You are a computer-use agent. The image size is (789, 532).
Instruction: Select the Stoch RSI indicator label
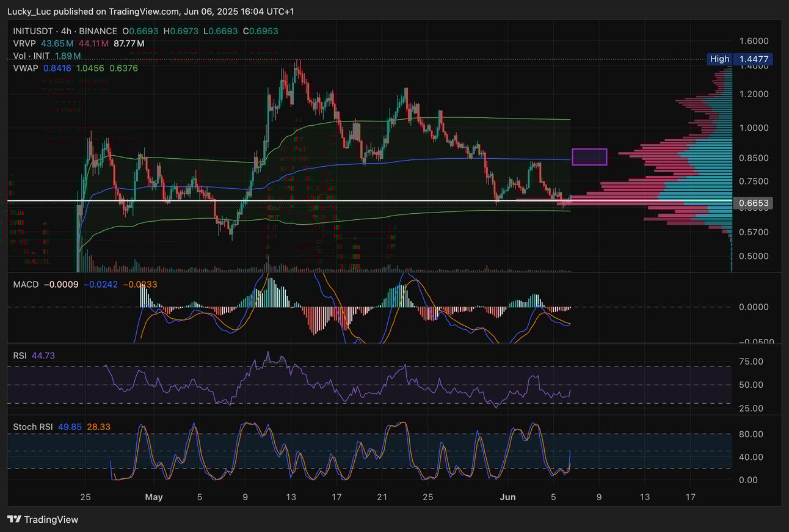(33, 427)
